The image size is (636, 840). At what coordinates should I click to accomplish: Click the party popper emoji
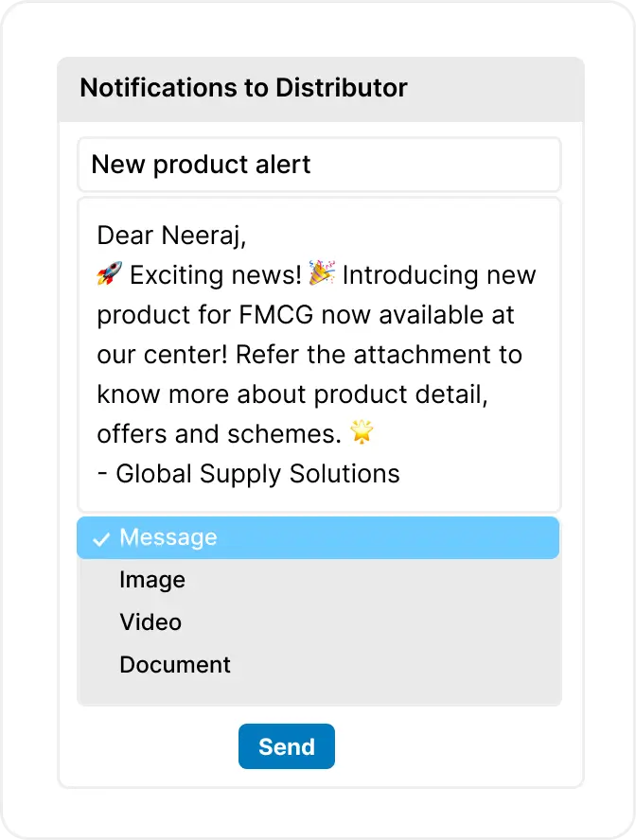[x=323, y=274]
